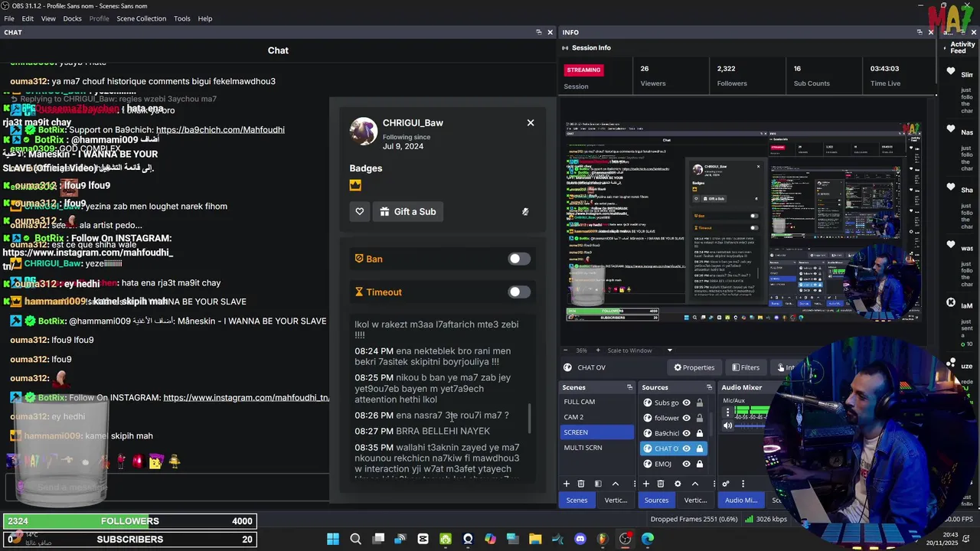
Task: Hide the EMOJ source
Action: tap(687, 464)
